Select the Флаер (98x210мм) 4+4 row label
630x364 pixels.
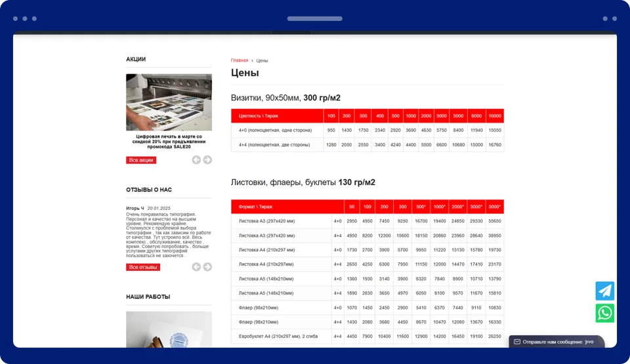pyautogui.click(x=282, y=322)
